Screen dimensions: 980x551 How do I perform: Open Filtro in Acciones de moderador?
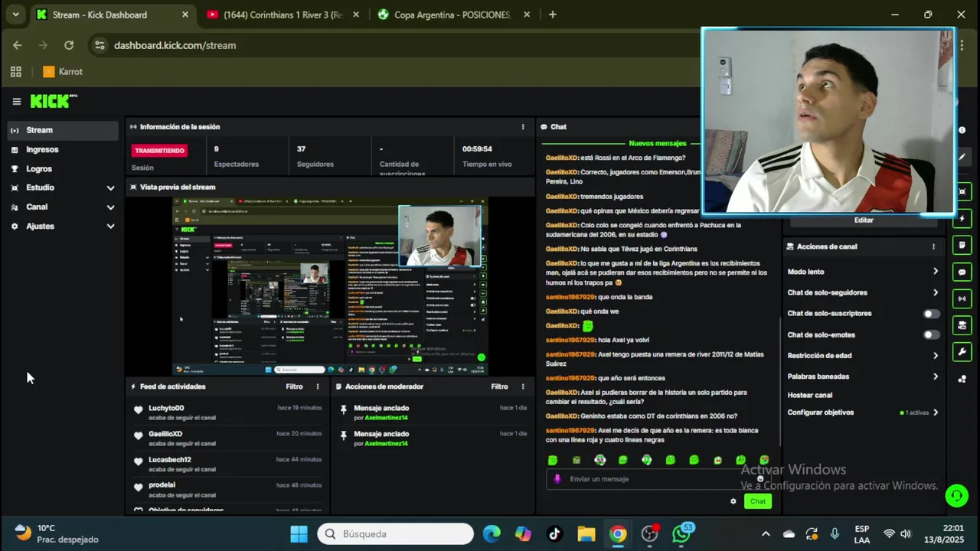point(499,386)
